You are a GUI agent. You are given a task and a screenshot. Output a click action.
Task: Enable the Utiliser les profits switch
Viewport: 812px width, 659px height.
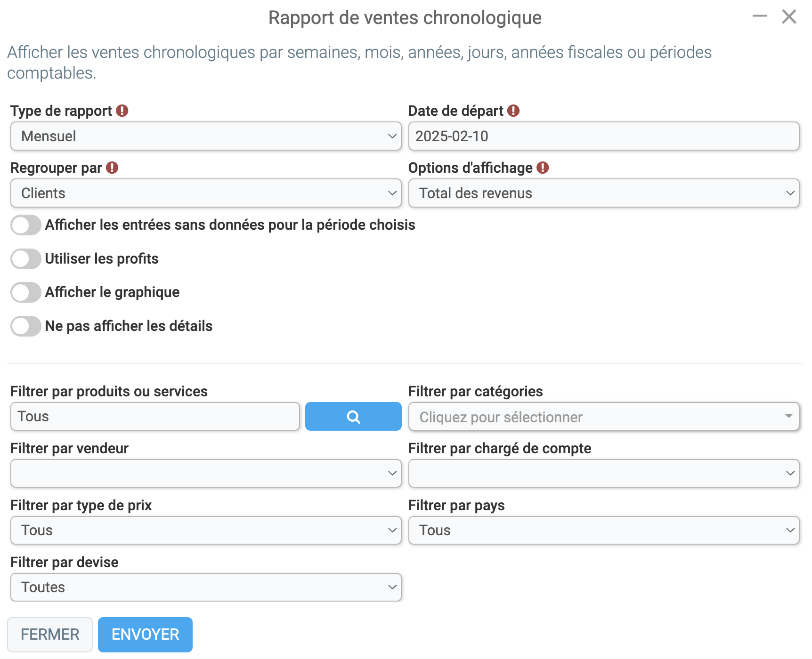click(26, 259)
